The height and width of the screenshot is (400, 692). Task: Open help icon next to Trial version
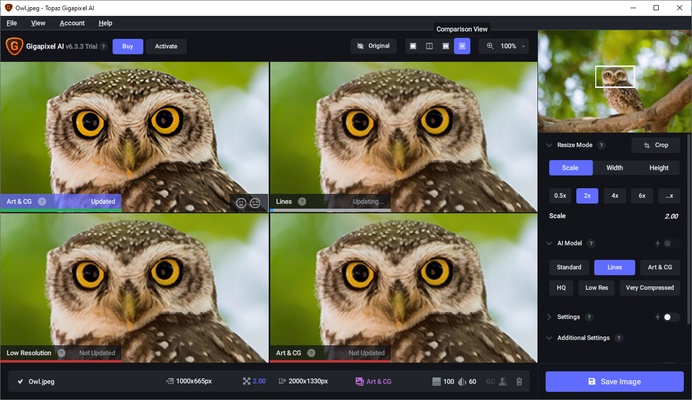pos(103,46)
